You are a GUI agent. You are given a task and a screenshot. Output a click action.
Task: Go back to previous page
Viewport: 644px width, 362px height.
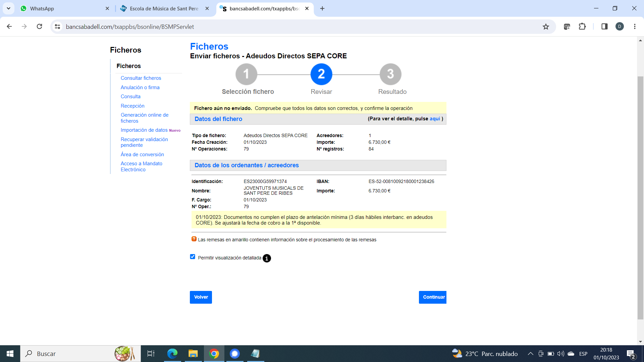point(9,26)
